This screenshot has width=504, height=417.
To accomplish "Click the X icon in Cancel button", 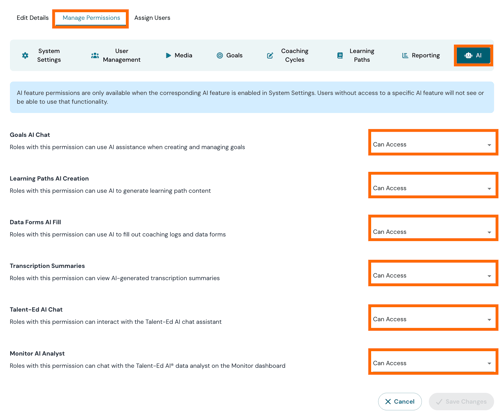I will pos(388,402).
